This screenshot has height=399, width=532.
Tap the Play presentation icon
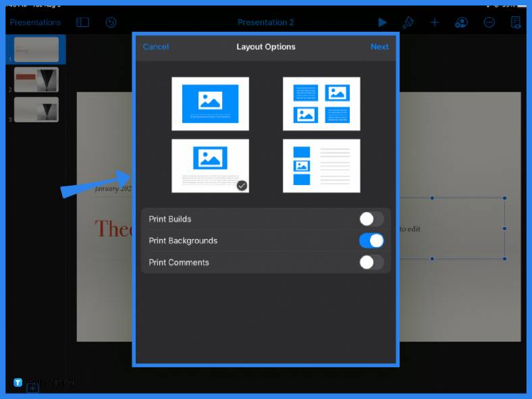(382, 22)
